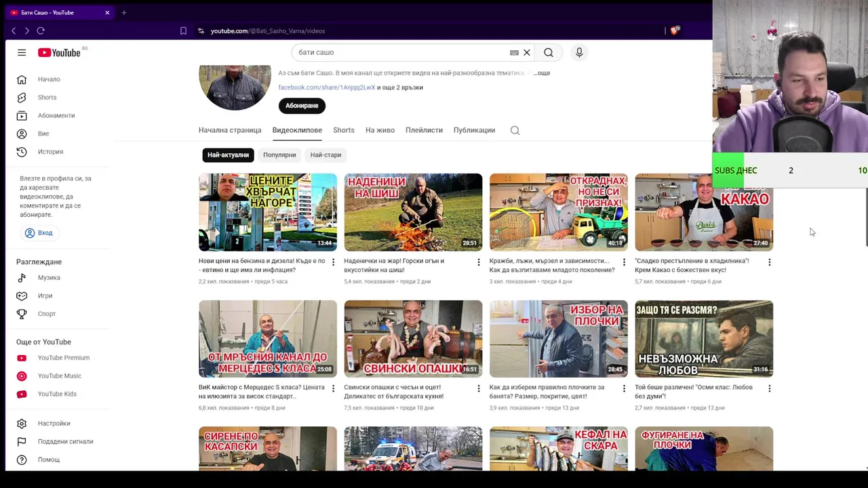
Task: Switch to Начална страница tab
Action: [x=230, y=130]
